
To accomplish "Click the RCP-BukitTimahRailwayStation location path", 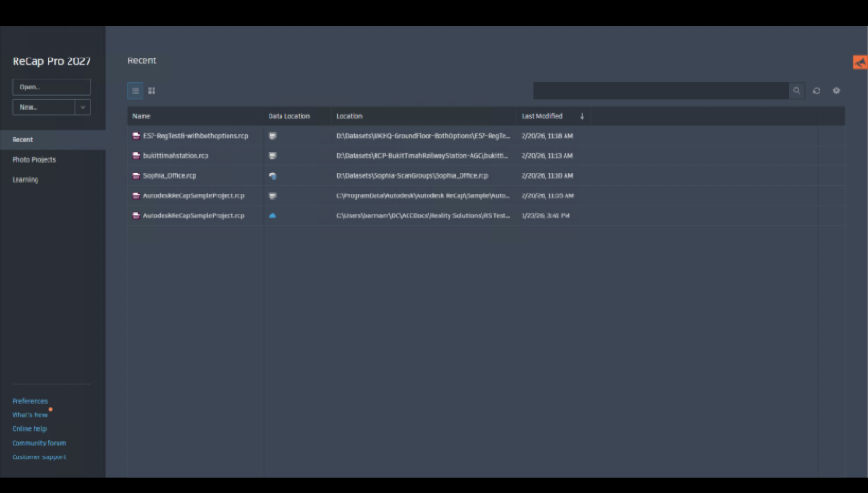I will click(x=422, y=155).
